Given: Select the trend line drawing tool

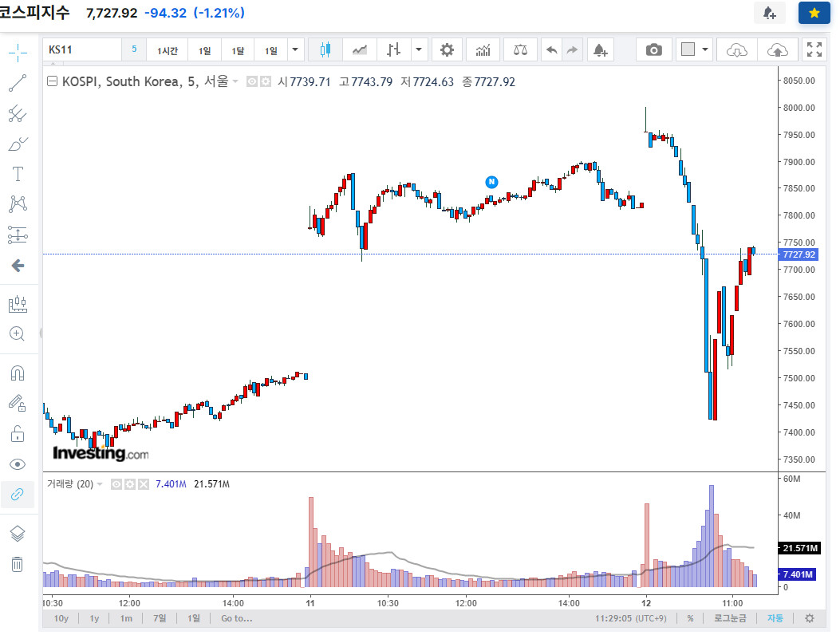Looking at the screenshot, I should tap(18, 83).
